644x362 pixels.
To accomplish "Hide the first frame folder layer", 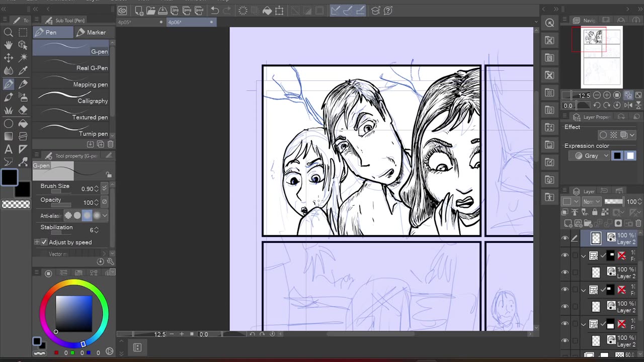I will pyautogui.click(x=565, y=255).
